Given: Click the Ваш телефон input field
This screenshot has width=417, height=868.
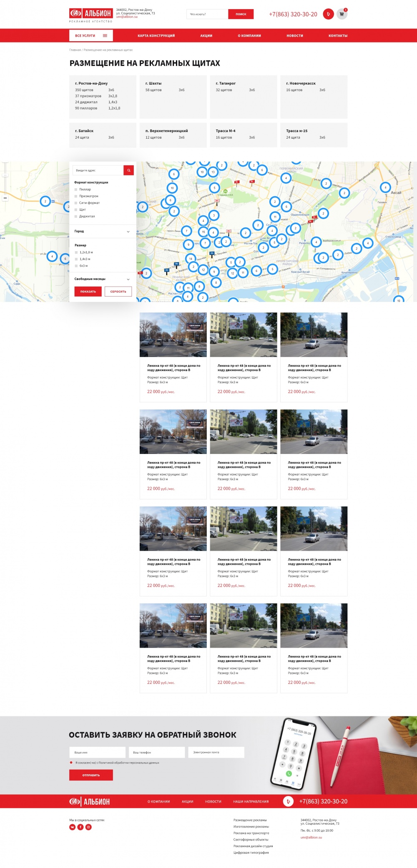Looking at the screenshot, I should [x=156, y=752].
